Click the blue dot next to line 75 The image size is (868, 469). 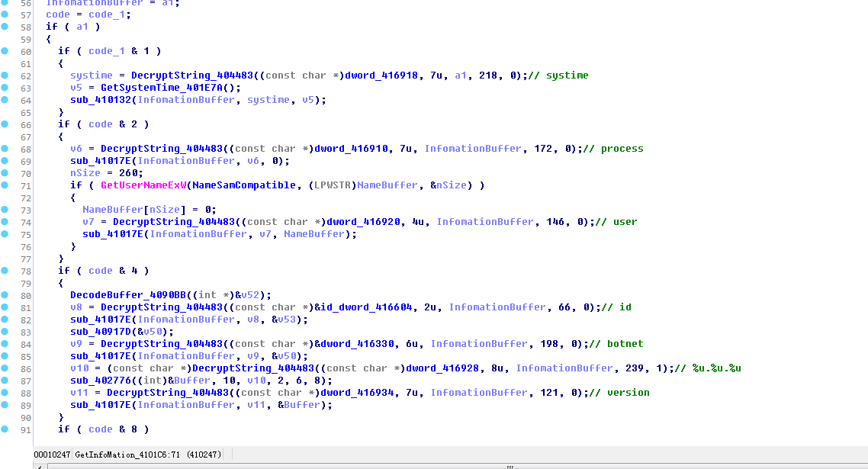(x=5, y=233)
